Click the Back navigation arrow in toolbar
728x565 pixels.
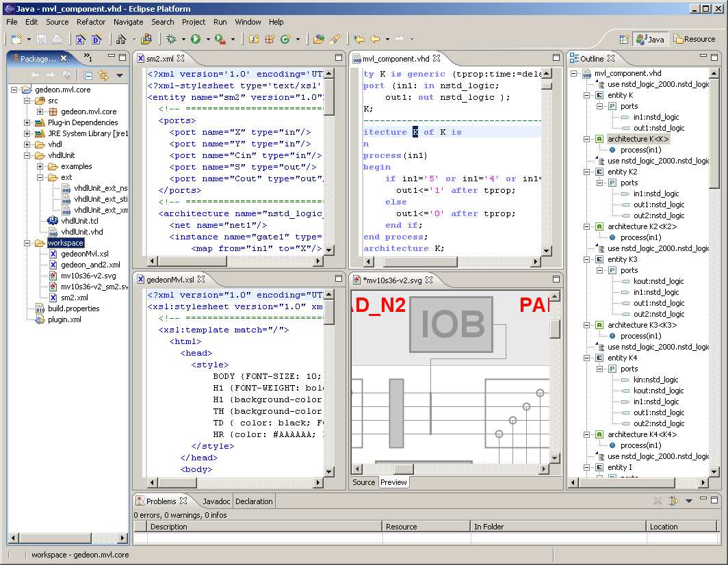[x=375, y=40]
